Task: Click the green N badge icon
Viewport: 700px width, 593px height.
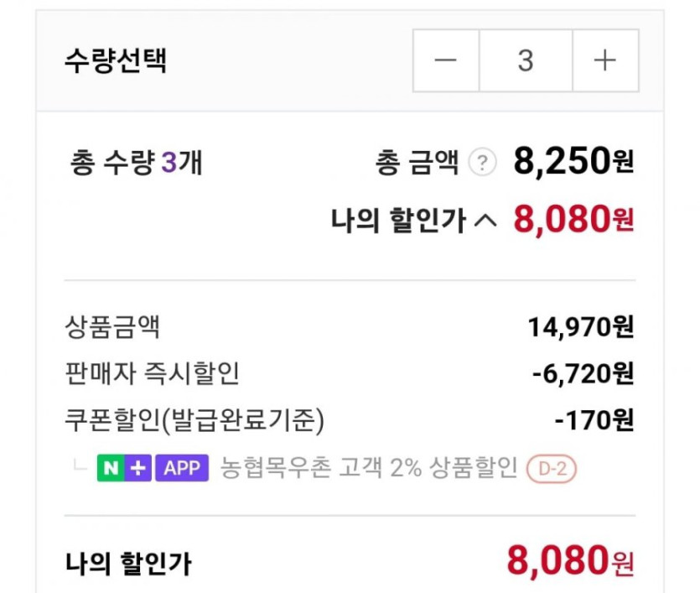Action: [111, 468]
